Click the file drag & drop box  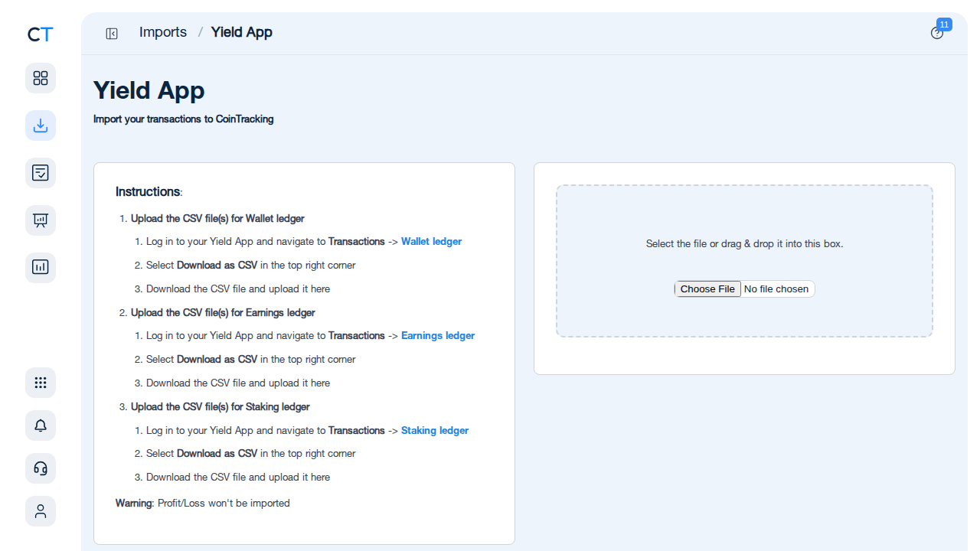744,261
